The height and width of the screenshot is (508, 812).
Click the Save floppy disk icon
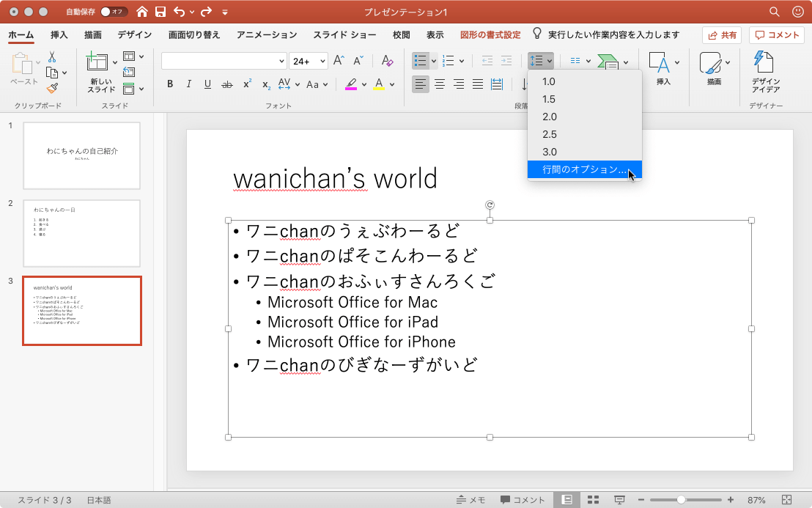(x=160, y=12)
